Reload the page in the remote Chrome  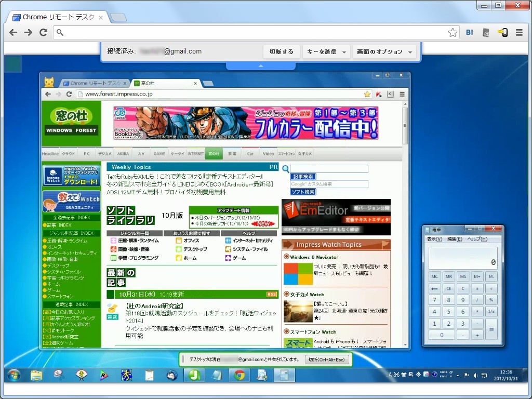[x=68, y=95]
